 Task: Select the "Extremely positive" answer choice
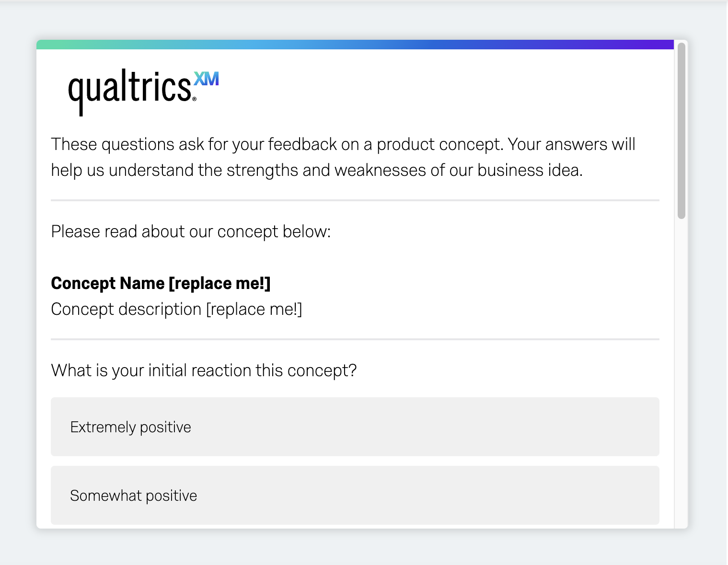point(355,427)
